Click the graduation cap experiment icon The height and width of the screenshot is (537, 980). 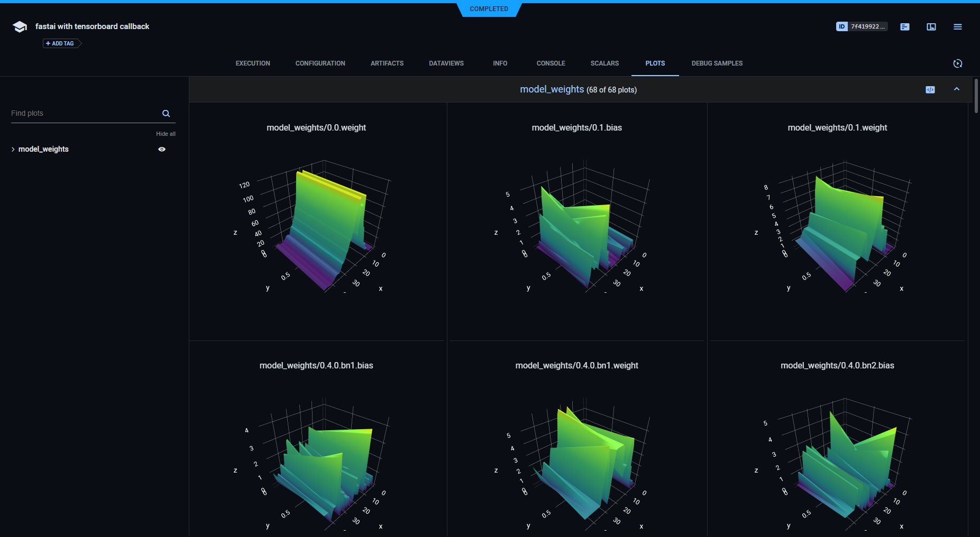(x=20, y=27)
